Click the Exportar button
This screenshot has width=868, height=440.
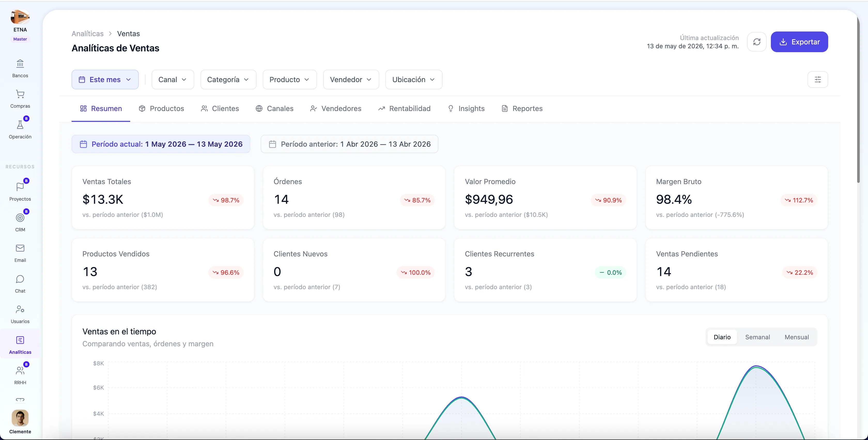(x=799, y=42)
